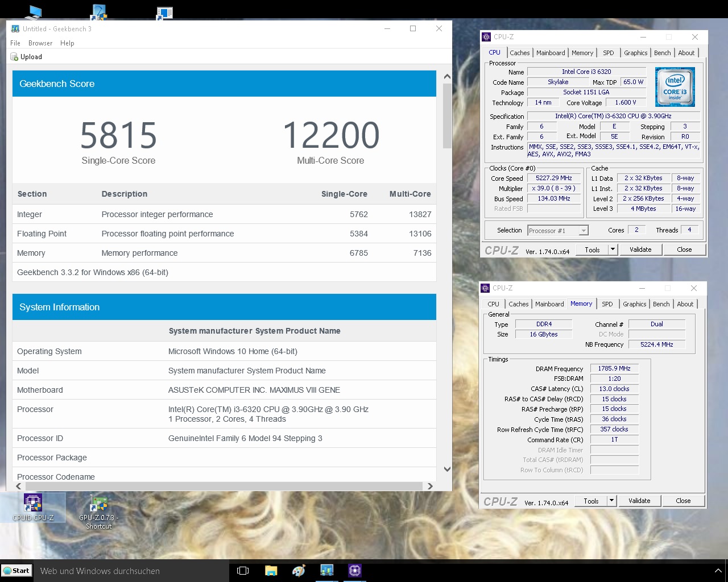Expand Tools dropdown arrow in upper CPU-Z
Viewport: 728px width, 582px height.
coord(613,250)
